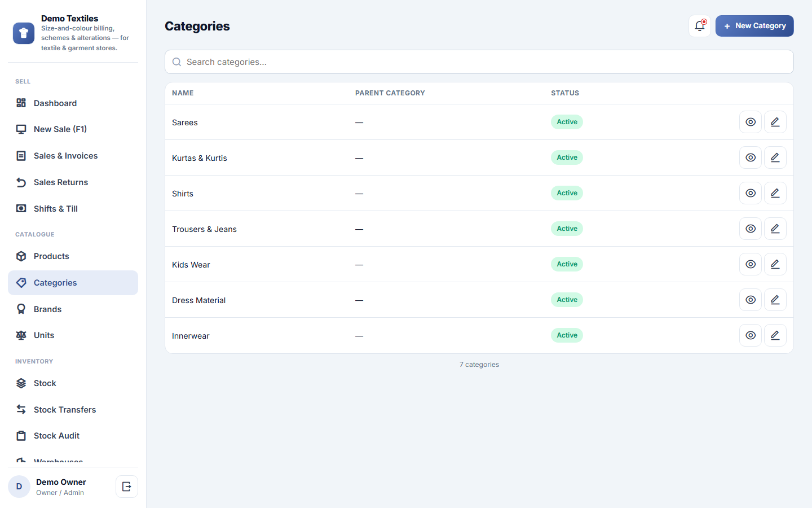Click the 7 categories count text
Screen dimensions: 812x508
(479, 365)
